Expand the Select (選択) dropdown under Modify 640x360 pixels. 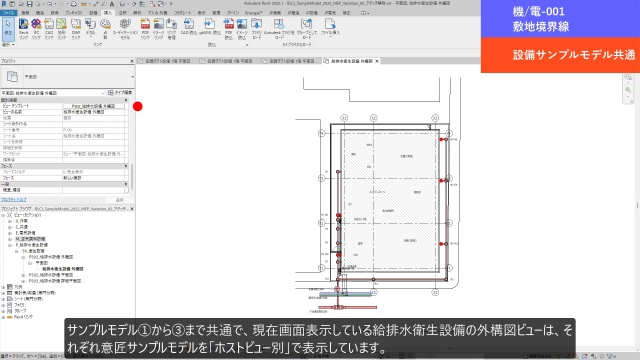[8, 44]
